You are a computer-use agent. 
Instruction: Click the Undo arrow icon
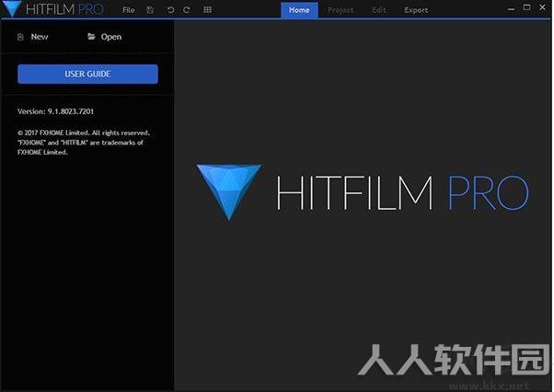(x=170, y=10)
